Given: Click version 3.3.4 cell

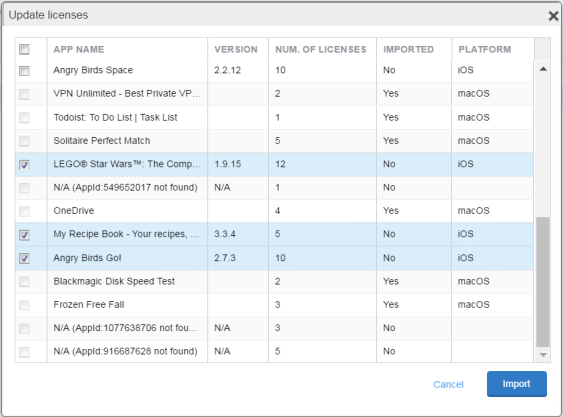Looking at the screenshot, I should click(225, 234).
